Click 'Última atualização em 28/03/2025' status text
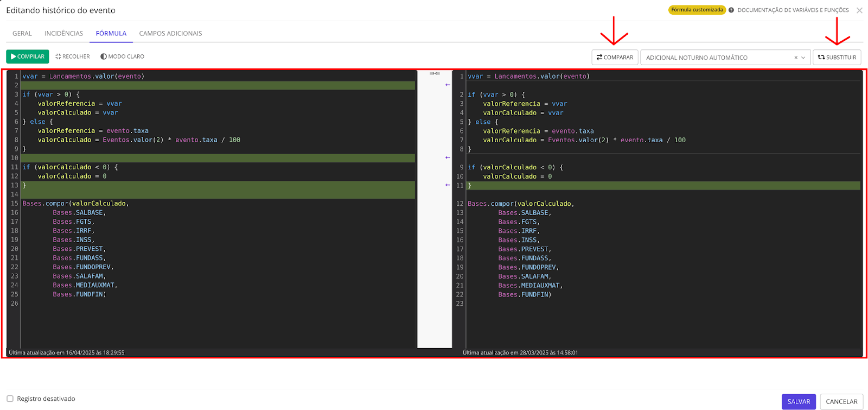Image resolution: width=868 pixels, height=410 pixels. [x=520, y=353]
